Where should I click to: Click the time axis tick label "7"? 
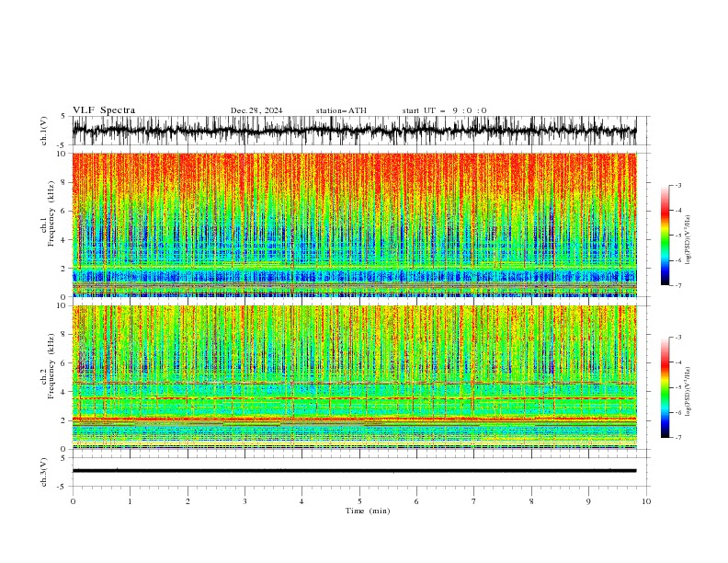coord(474,501)
